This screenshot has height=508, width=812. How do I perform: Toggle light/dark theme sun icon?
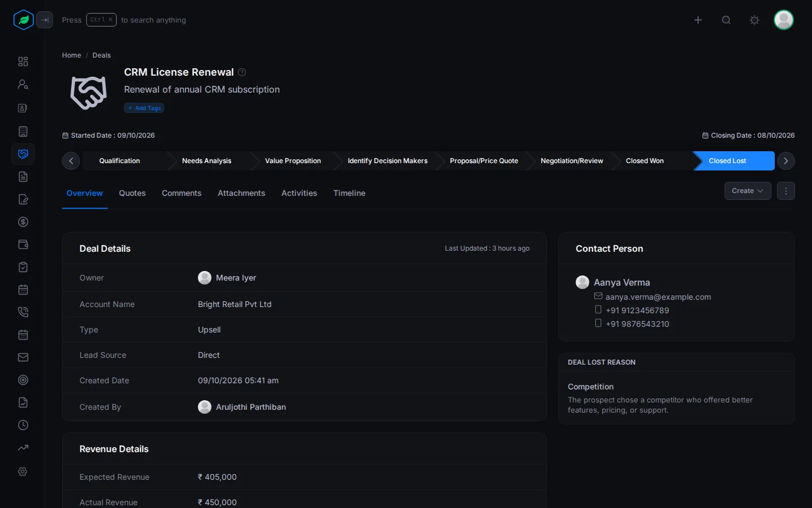point(754,20)
